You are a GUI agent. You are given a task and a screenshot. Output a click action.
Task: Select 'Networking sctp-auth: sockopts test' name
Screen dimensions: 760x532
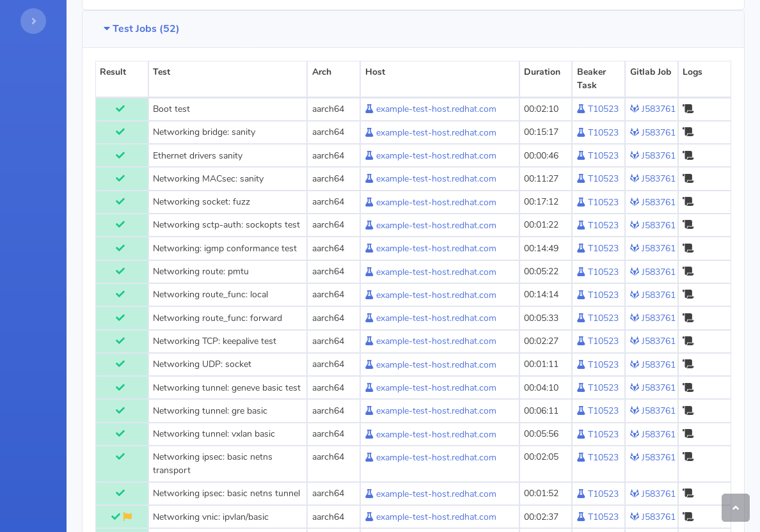226,225
